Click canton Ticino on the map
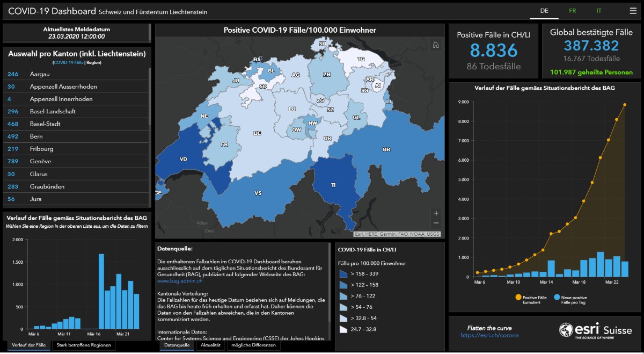The width and height of the screenshot is (644, 354). click(334, 184)
